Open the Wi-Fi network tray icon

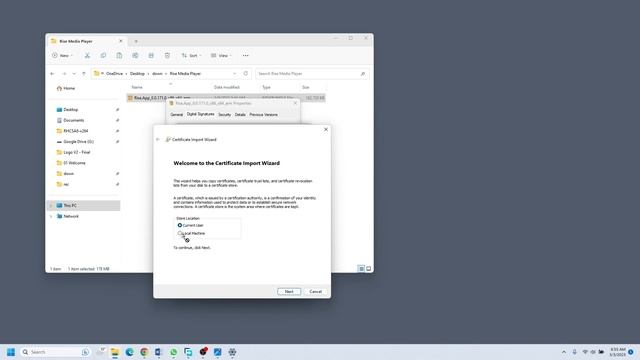click(x=585, y=352)
